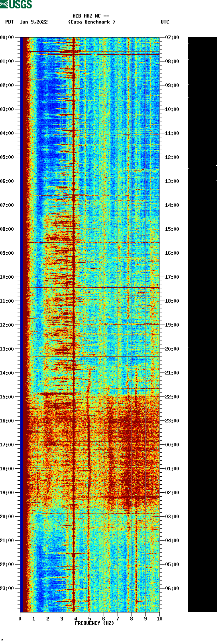Click the 'Jun 9,2022' date label
This screenshot has width=220, height=644.
coord(34,22)
